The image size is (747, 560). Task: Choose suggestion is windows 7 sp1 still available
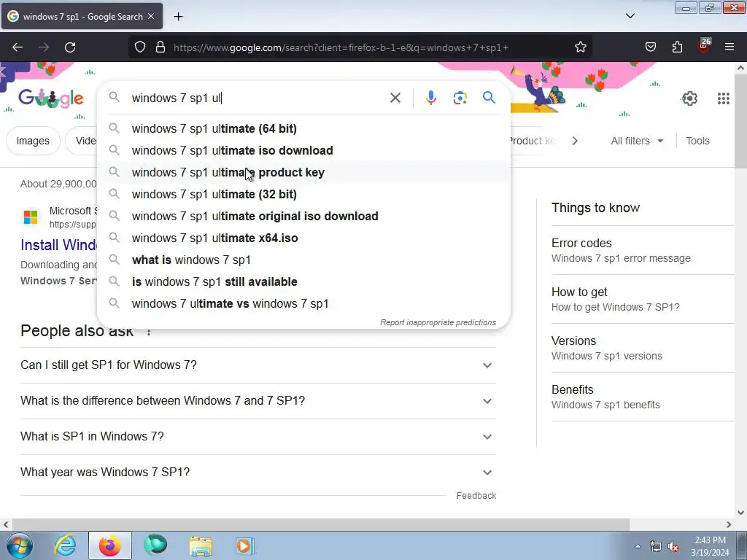click(303, 282)
